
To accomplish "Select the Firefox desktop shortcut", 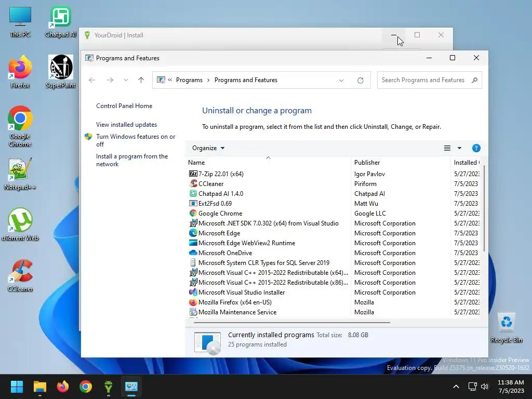I will tap(20, 72).
